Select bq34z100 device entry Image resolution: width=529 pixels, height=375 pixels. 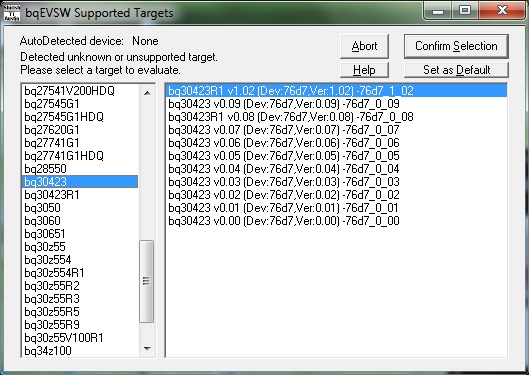[x=80, y=351]
